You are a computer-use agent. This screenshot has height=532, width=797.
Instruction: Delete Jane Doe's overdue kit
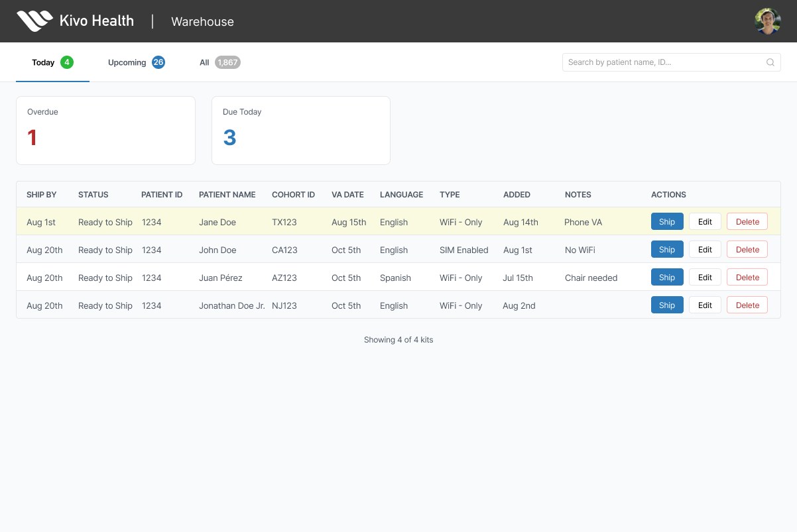point(747,221)
